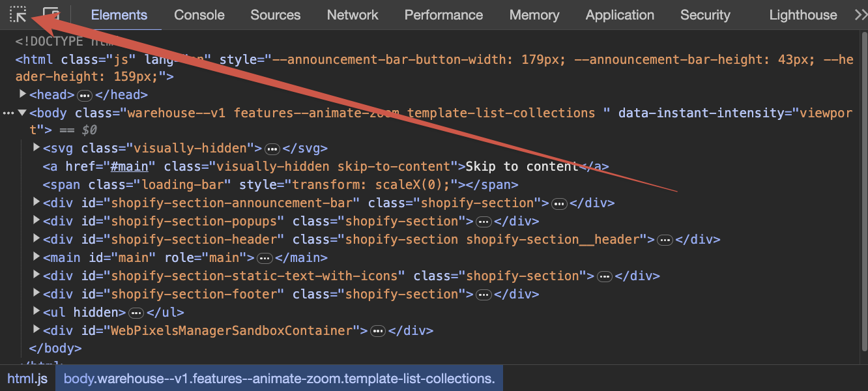
Task: Select the inspect element cursor tool
Action: pos(18,14)
